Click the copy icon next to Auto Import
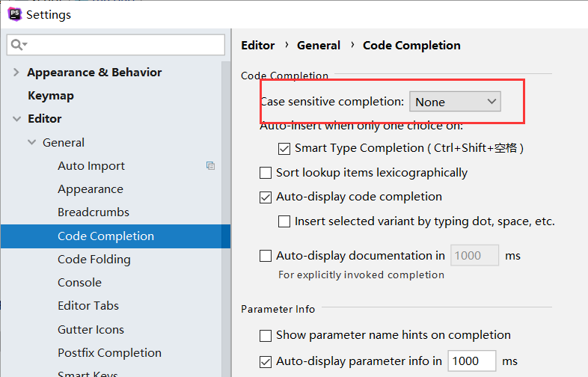The width and height of the screenshot is (588, 377). pyautogui.click(x=210, y=165)
